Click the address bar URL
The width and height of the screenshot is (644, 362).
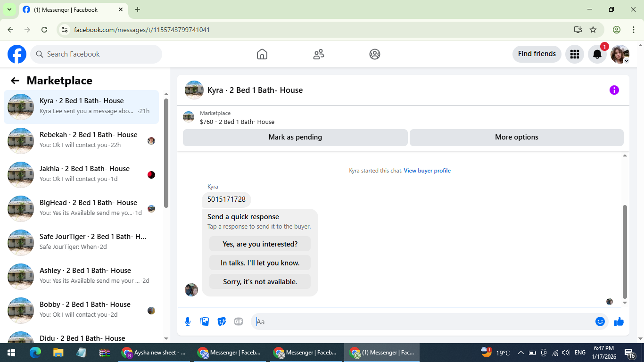click(142, 30)
